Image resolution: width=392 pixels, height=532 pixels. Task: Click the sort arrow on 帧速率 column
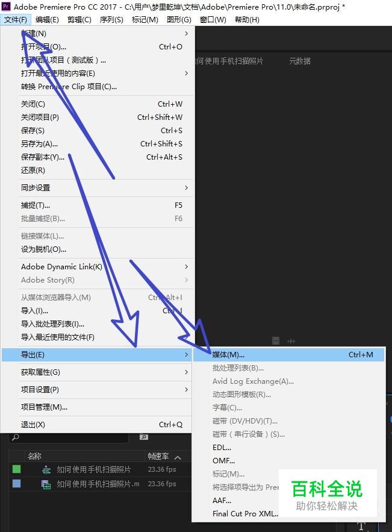point(178,458)
